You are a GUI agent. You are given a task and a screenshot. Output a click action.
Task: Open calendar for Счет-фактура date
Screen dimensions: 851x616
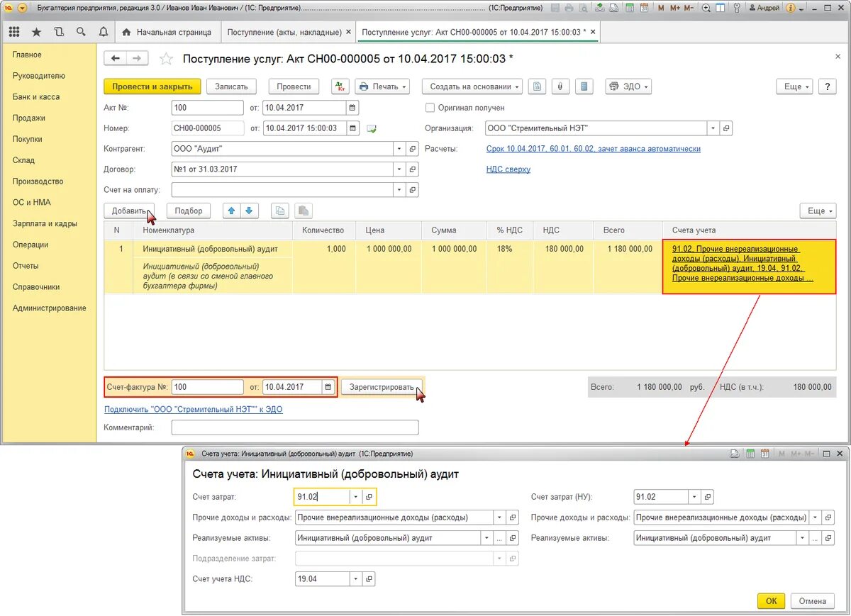click(x=328, y=387)
